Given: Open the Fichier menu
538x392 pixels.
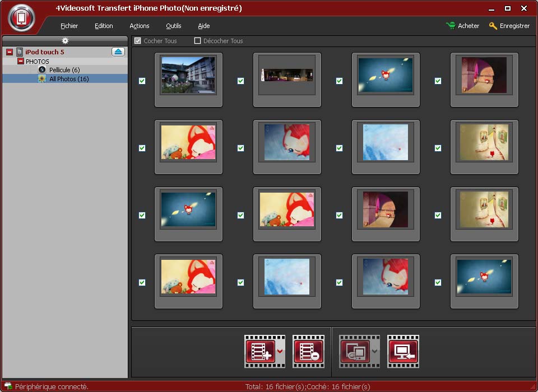Looking at the screenshot, I should coord(69,26).
